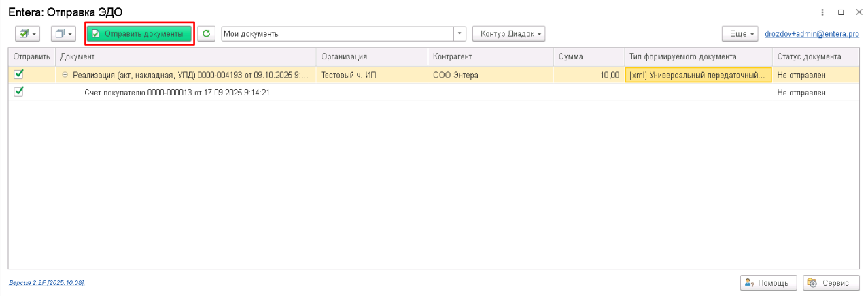Viewport: 868px width, 296px height.
Task: Click the Мои документы filter field
Action: 337,33
